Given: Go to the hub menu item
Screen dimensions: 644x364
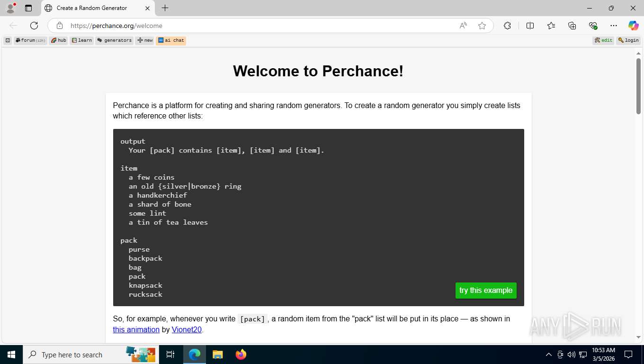Looking at the screenshot, I should [x=59, y=40].
